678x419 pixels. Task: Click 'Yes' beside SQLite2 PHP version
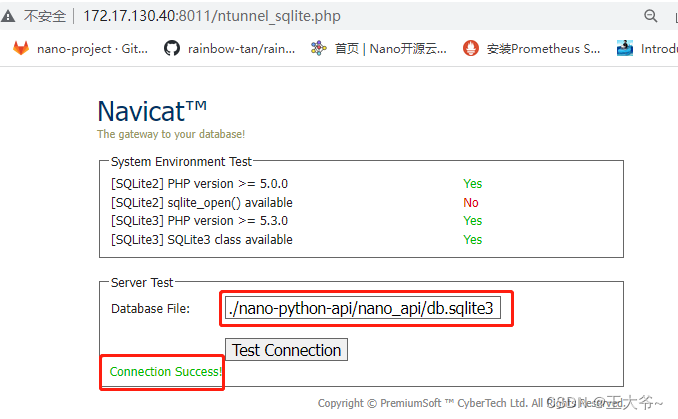pyautogui.click(x=473, y=184)
